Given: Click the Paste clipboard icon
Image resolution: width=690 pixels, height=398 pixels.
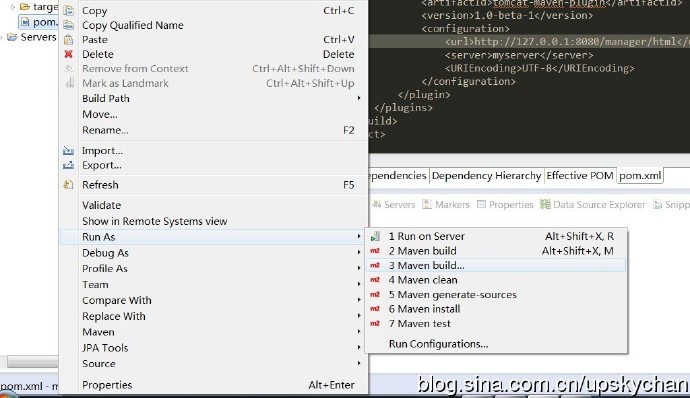Looking at the screenshot, I should [68, 40].
